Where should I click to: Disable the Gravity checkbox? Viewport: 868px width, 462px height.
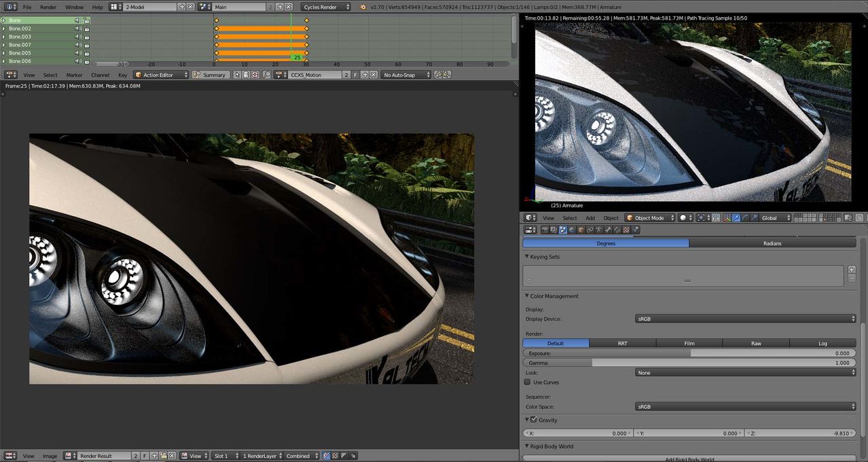coord(534,420)
